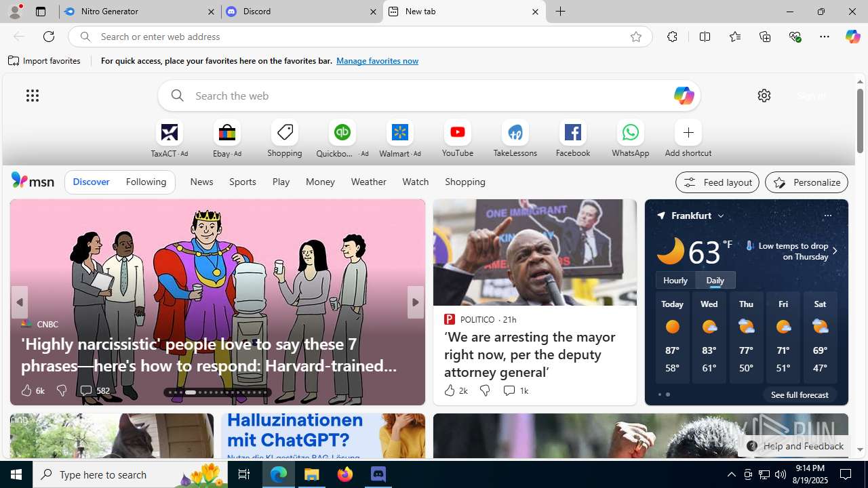
Task: Switch weather view to Hourly
Action: (x=675, y=280)
